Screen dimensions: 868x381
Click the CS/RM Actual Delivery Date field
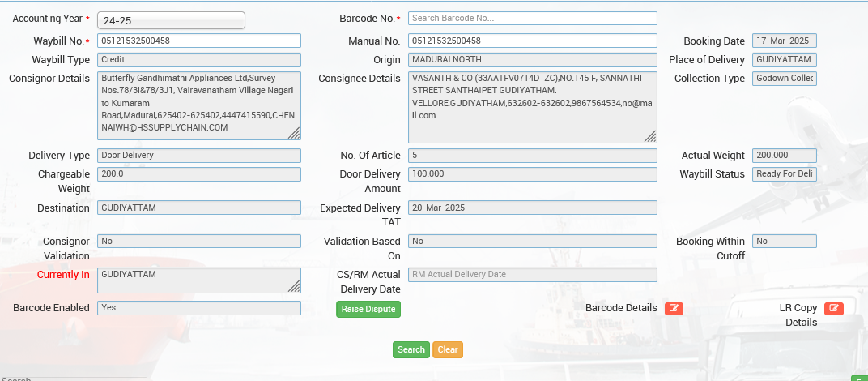[x=532, y=274]
